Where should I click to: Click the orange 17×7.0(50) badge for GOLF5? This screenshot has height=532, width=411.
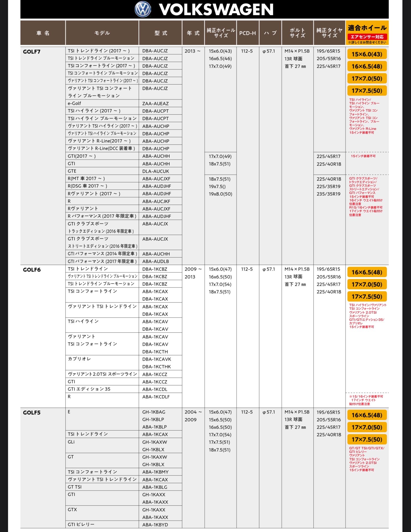point(367,427)
